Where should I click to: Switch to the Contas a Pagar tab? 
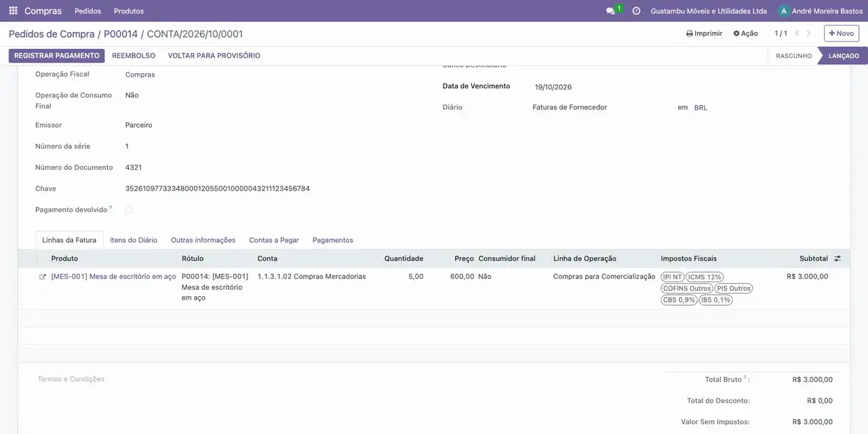274,240
